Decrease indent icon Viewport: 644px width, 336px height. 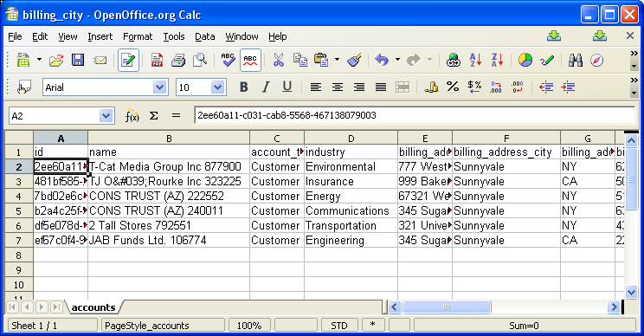546,87
